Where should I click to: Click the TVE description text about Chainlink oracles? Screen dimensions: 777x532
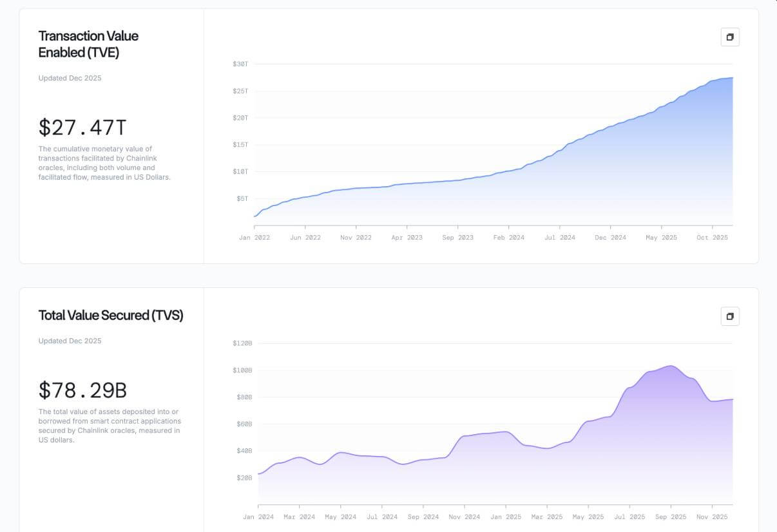coord(104,162)
